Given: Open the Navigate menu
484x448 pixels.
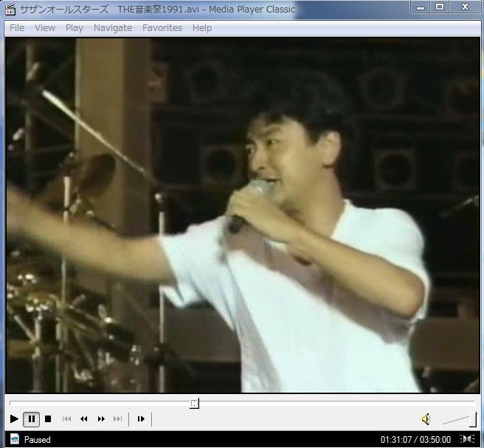Looking at the screenshot, I should point(113,28).
